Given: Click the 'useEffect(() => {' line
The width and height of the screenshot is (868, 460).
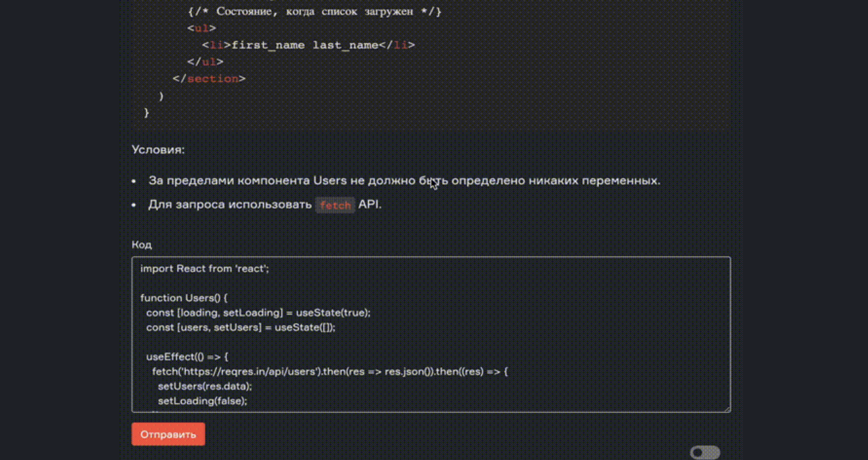Looking at the screenshot, I should pos(187,357).
